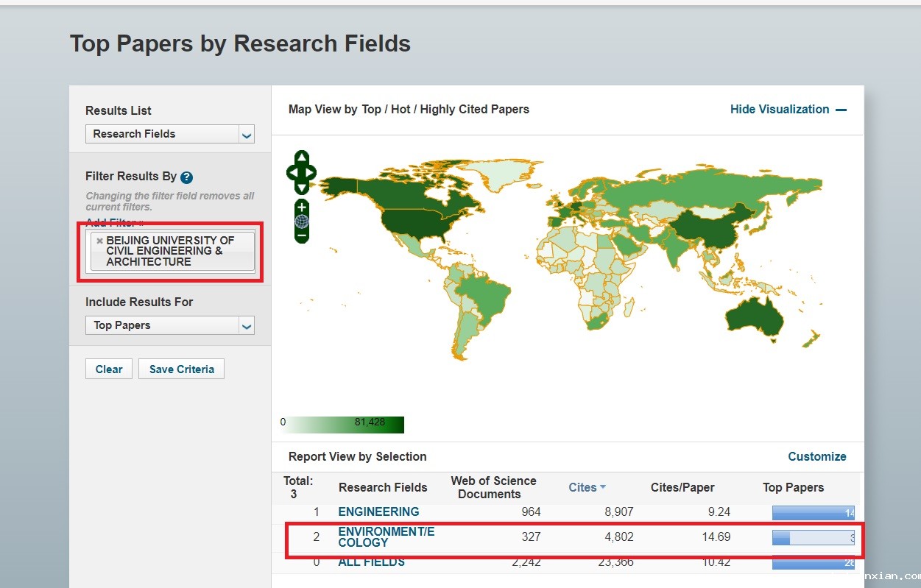Image resolution: width=921 pixels, height=588 pixels.
Task: Expand the Include Results For dropdown
Action: pos(170,325)
